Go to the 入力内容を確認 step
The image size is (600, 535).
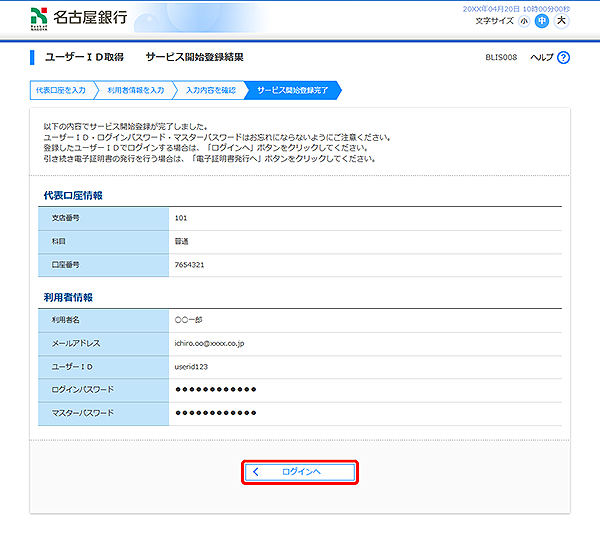(x=211, y=90)
